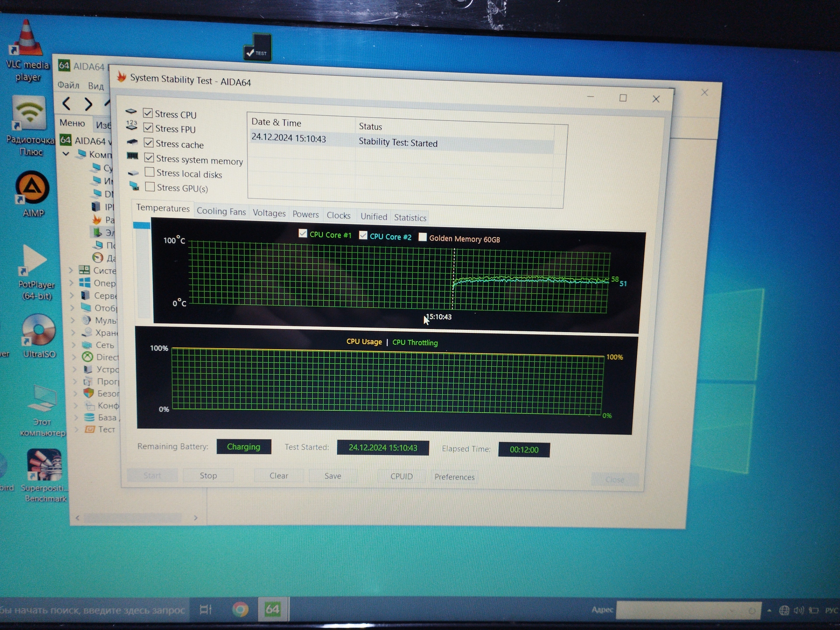Select the Stability Test: Started log row
Viewport: 840px width, 630px height.
coord(402,141)
